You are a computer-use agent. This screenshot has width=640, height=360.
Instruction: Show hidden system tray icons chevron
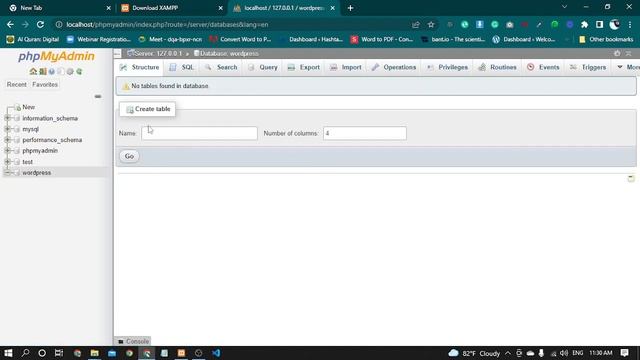point(508,353)
